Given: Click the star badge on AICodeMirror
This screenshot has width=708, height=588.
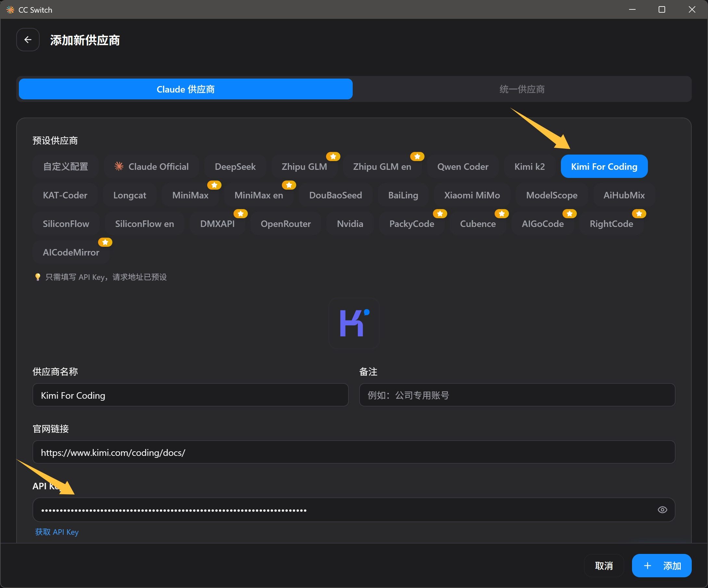Looking at the screenshot, I should pos(105,242).
